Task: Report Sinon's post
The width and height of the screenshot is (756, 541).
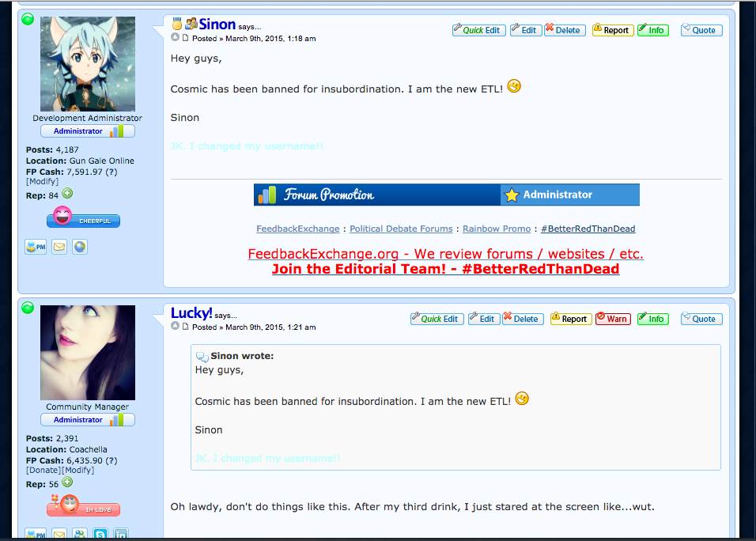Action: (613, 30)
